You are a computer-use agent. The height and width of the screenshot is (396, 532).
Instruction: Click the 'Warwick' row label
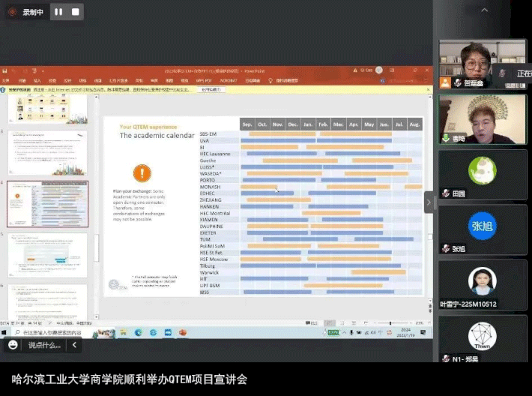point(209,272)
